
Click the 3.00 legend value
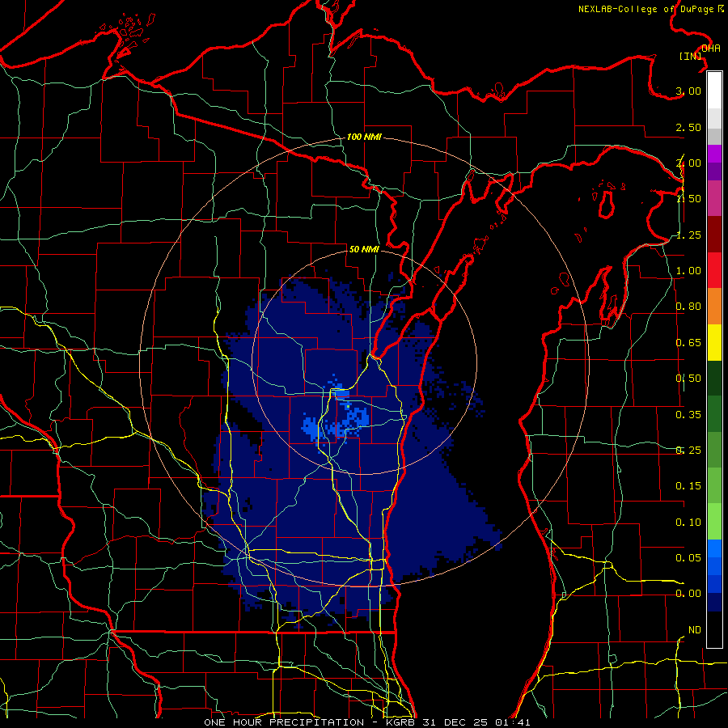688,91
